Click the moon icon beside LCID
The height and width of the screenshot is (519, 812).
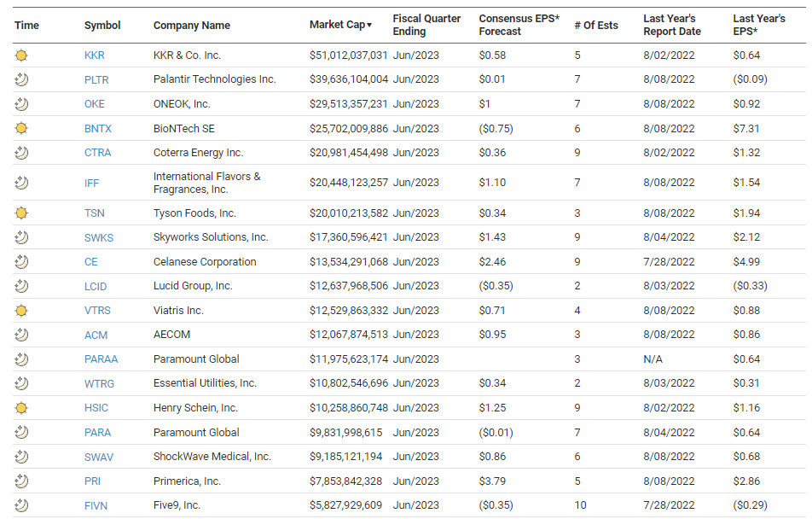pos(21,286)
